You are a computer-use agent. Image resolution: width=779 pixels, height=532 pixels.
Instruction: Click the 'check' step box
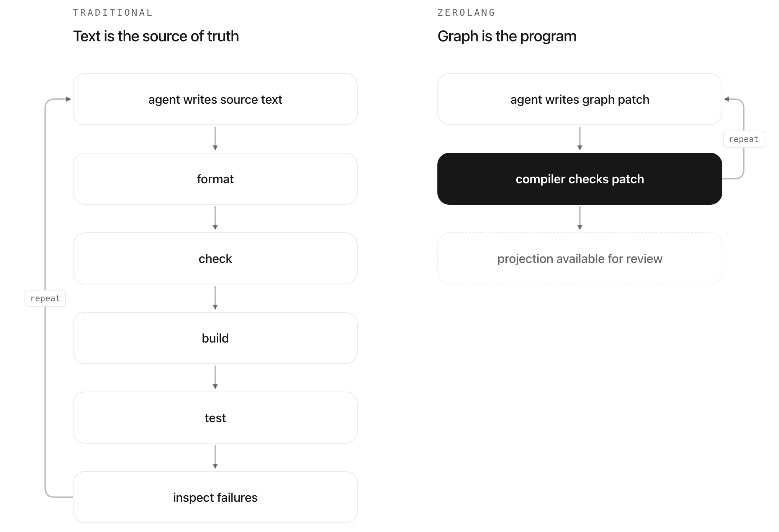(215, 258)
